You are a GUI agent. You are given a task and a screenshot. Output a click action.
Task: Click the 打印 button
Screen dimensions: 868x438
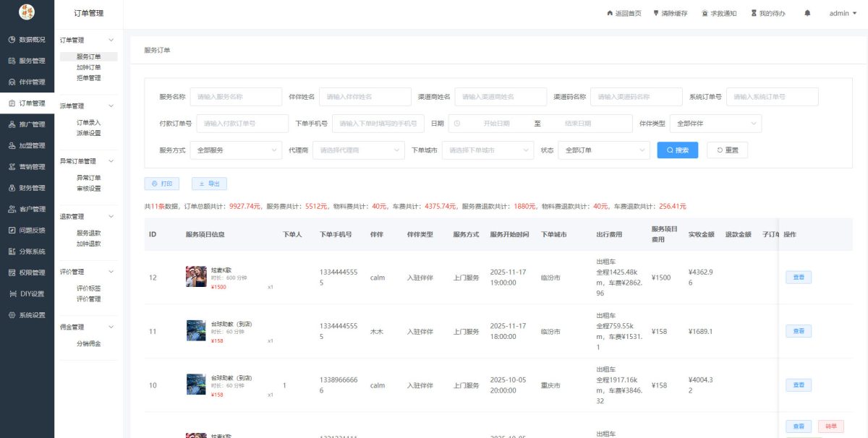click(162, 184)
